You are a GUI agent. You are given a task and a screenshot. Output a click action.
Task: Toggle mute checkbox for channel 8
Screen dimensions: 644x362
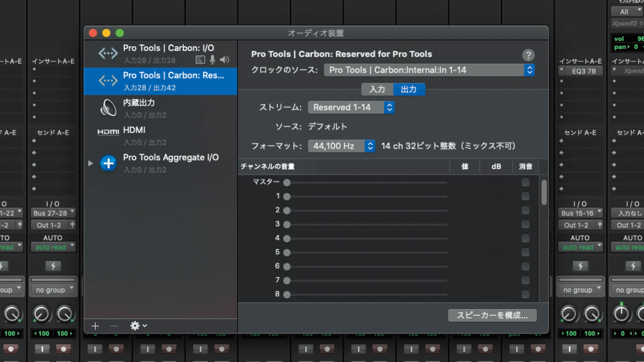pos(525,294)
